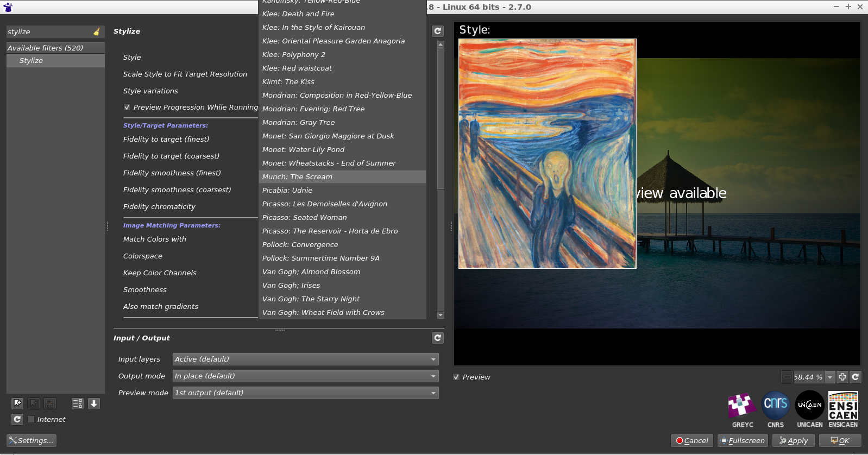
Task: Click the 'Also match gradients' label
Action: [161, 307]
